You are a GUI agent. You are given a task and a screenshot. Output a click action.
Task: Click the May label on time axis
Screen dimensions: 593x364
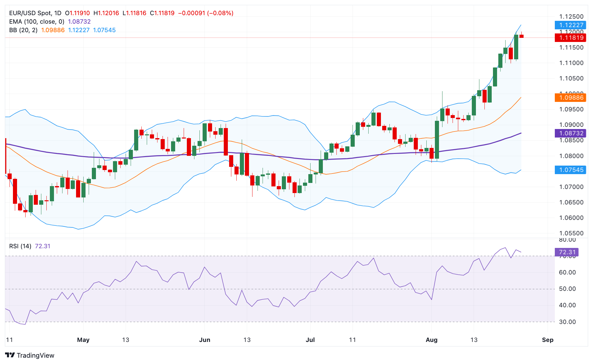pyautogui.click(x=83, y=340)
